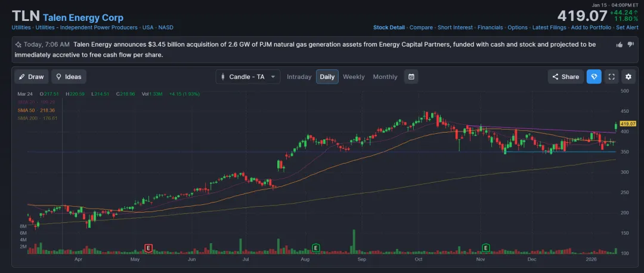The image size is (644, 273).
Task: Open the Draw tool
Action: coord(32,76)
